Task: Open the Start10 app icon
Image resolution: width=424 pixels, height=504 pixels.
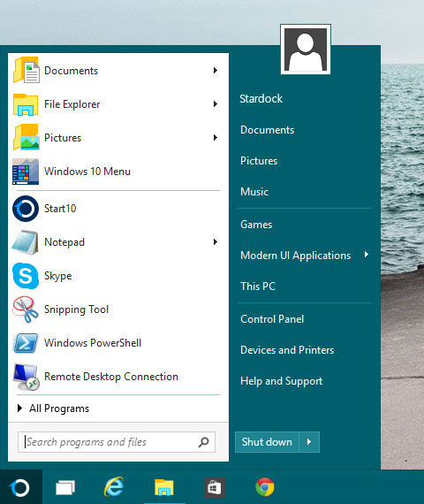Action: click(26, 209)
